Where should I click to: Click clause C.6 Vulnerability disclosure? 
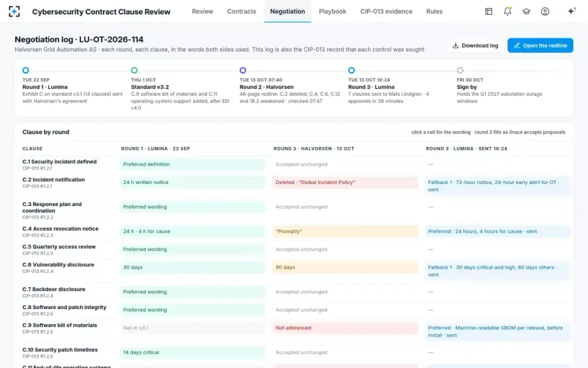pyautogui.click(x=58, y=265)
